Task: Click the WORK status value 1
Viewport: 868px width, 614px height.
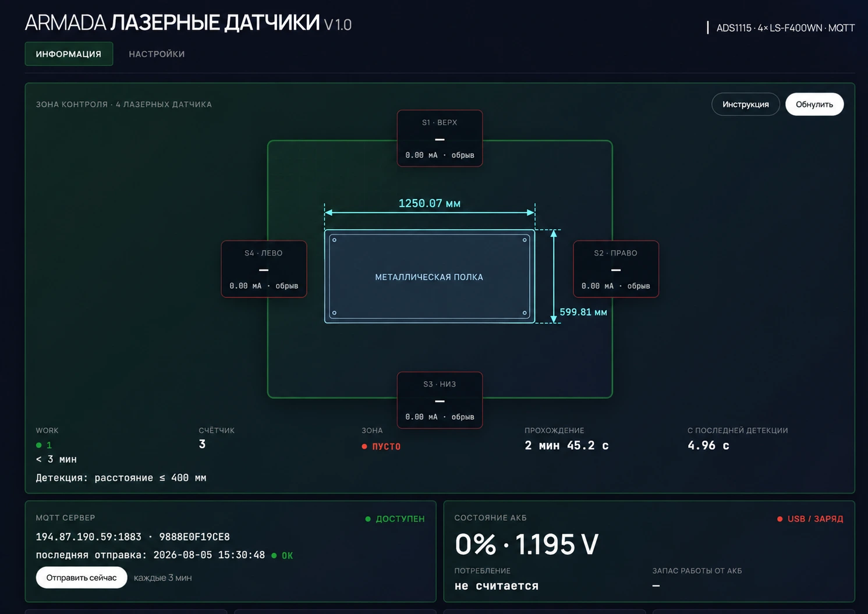Action: point(49,445)
